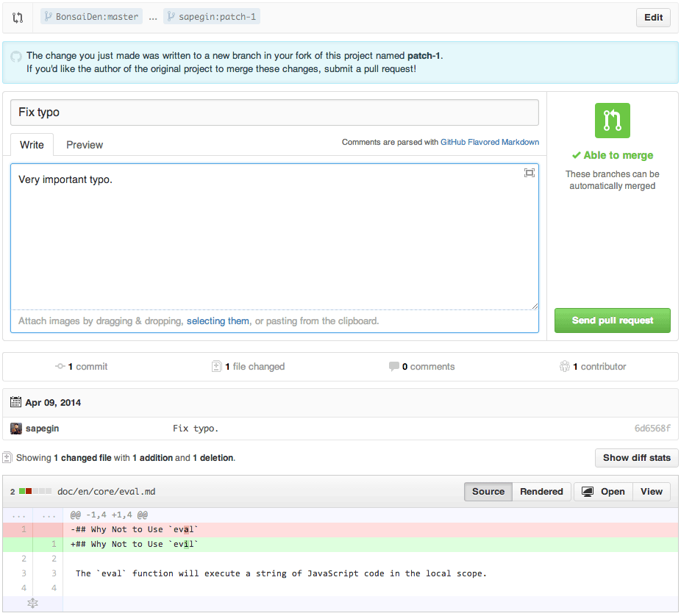
Task: Click the contributor person icon
Action: (565, 366)
